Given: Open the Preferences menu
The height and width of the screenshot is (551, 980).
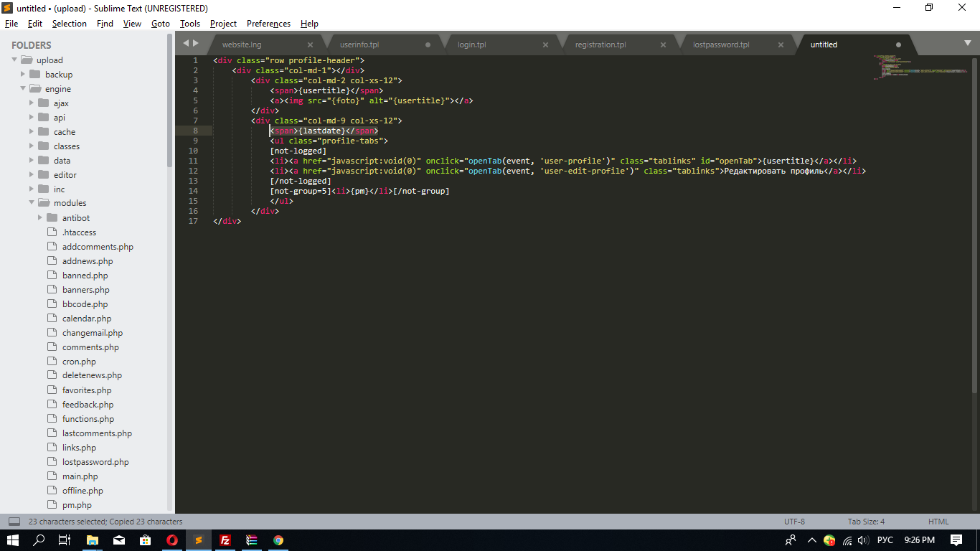Looking at the screenshot, I should point(268,24).
